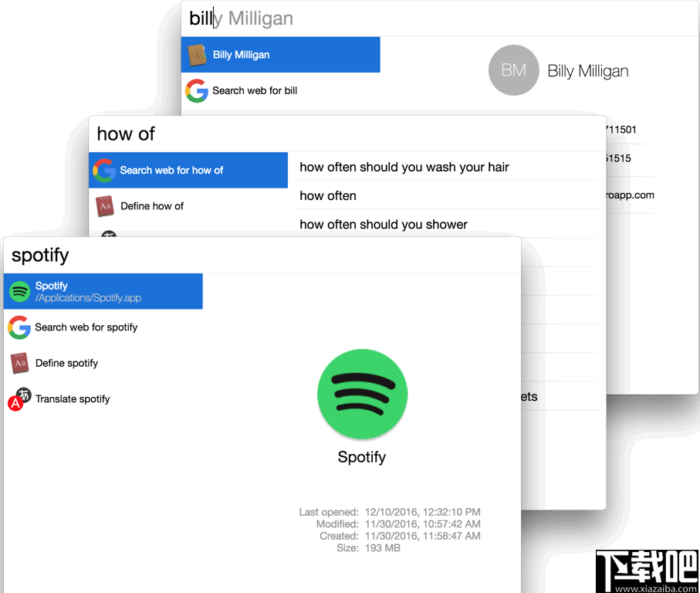Select Spotify application result row

coord(103,291)
